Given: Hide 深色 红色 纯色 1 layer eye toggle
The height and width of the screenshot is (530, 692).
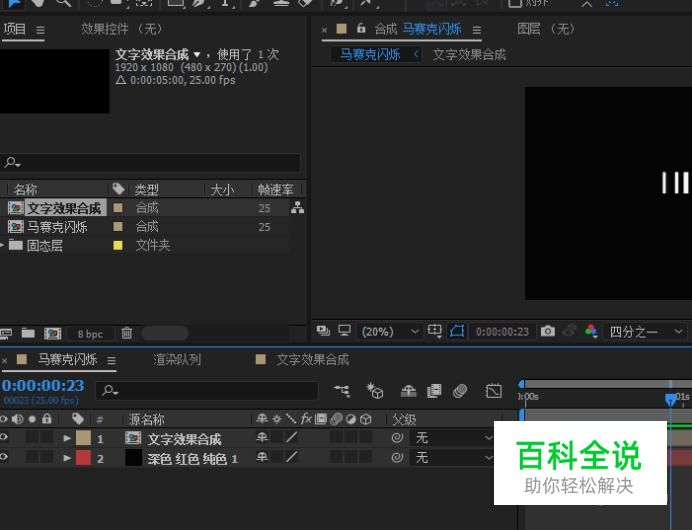Looking at the screenshot, I should (4, 457).
